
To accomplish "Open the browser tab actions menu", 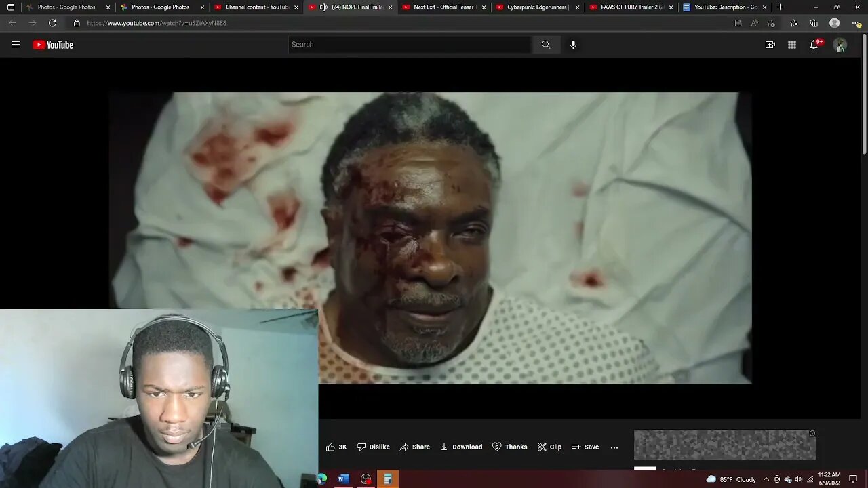I will pos(10,7).
